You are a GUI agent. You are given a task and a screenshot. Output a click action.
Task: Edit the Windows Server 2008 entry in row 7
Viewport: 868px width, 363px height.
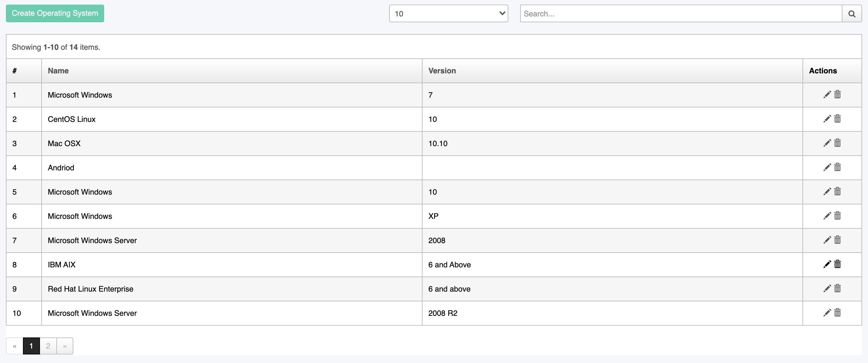(827, 240)
